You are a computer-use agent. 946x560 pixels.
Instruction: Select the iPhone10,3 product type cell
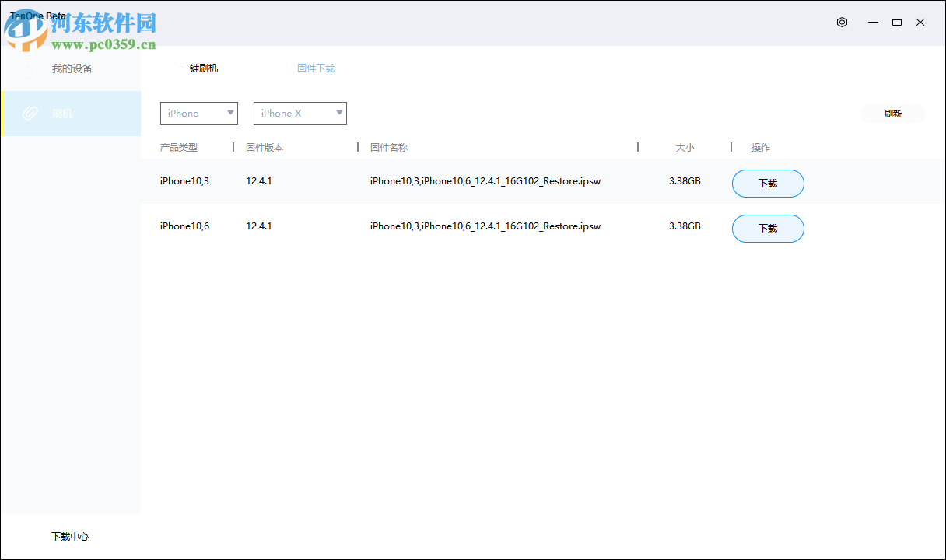click(x=184, y=181)
